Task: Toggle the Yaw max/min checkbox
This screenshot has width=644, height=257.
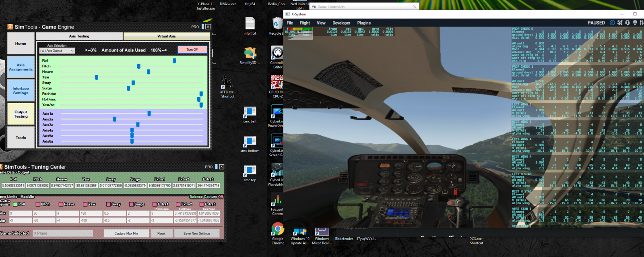Action: click(x=85, y=204)
